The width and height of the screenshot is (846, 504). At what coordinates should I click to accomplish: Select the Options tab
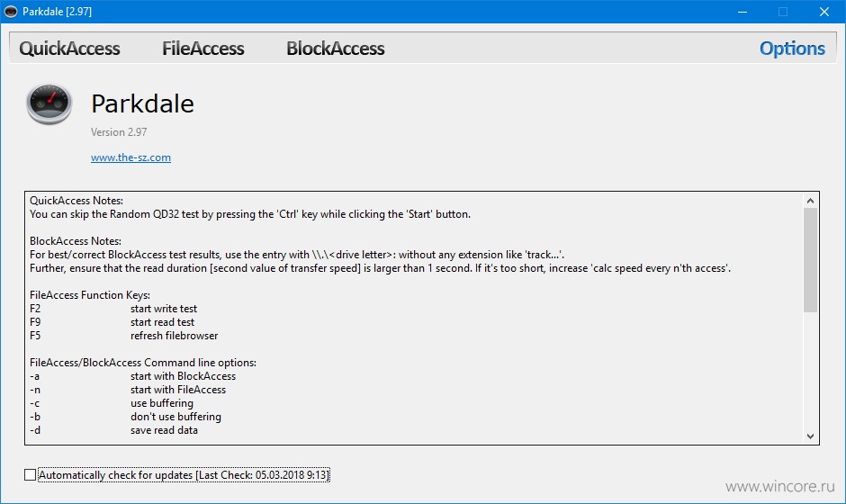pyautogui.click(x=792, y=49)
